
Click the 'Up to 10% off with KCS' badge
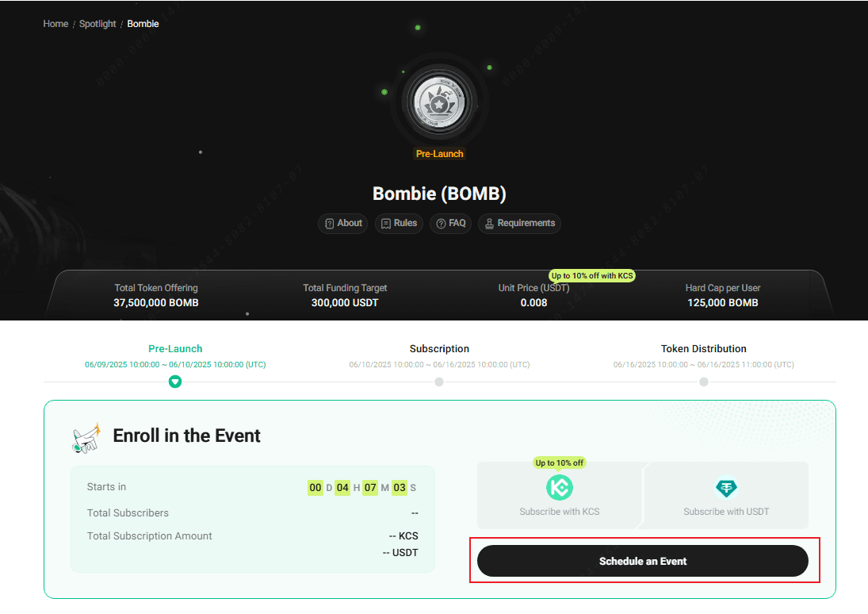[x=592, y=275]
